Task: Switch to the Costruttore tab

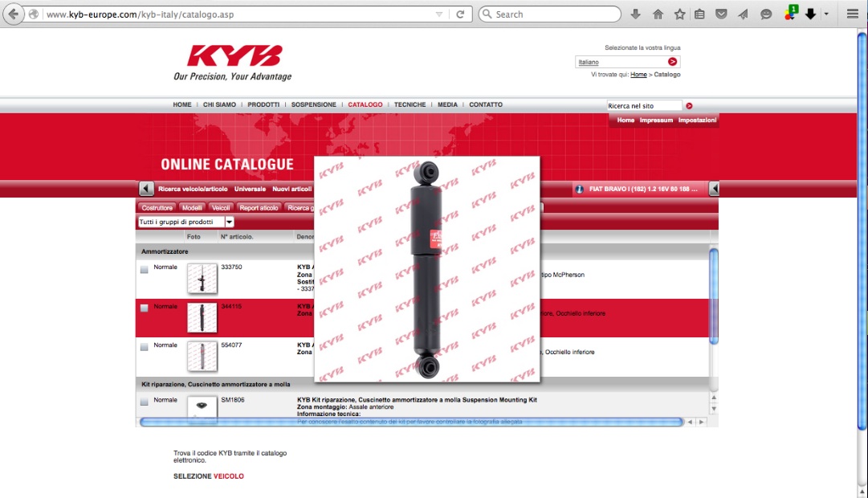Action: (x=157, y=208)
